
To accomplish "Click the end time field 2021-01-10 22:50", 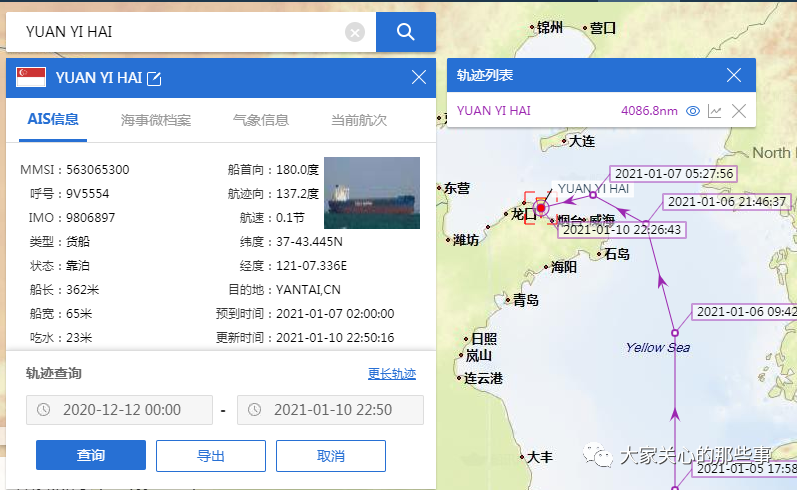I will tap(330, 410).
